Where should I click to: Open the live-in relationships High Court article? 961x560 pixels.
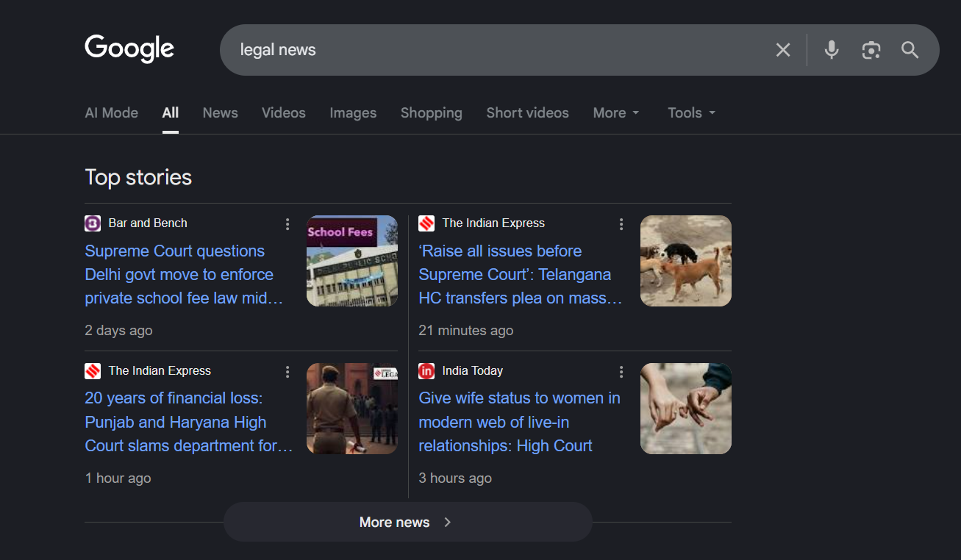(x=520, y=422)
